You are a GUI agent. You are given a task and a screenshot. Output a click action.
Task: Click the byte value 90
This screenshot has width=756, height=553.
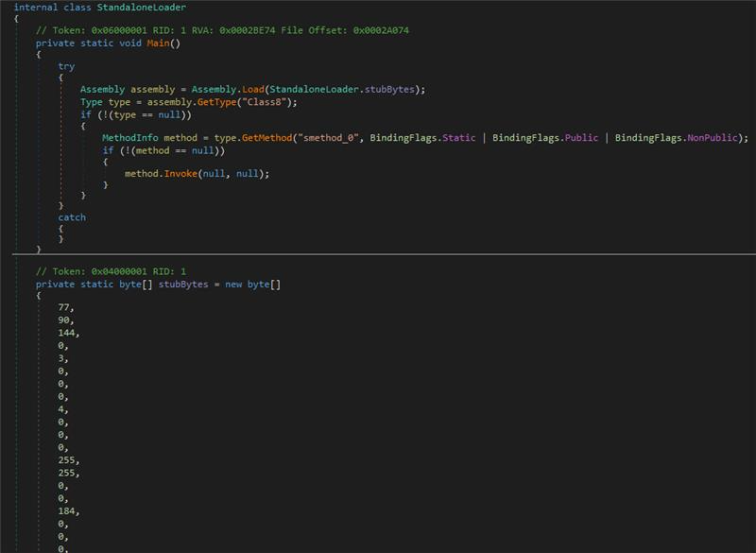pos(63,320)
